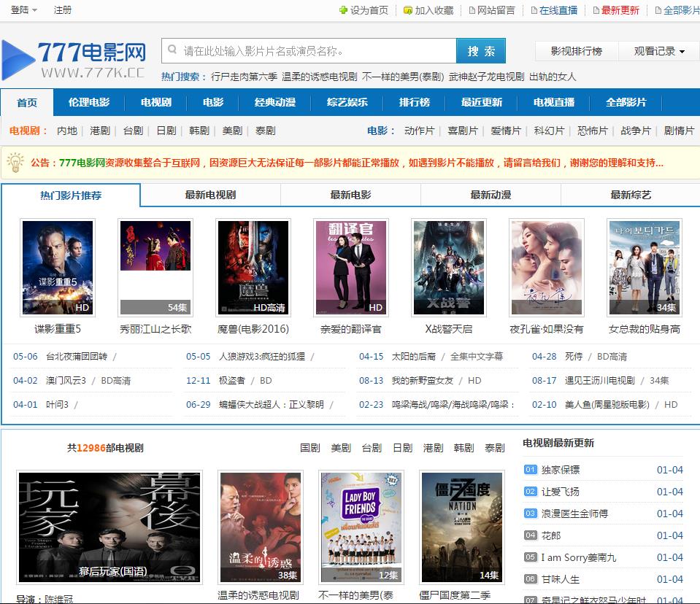Select the 科幻片 movie category
The image size is (700, 604).
click(549, 131)
